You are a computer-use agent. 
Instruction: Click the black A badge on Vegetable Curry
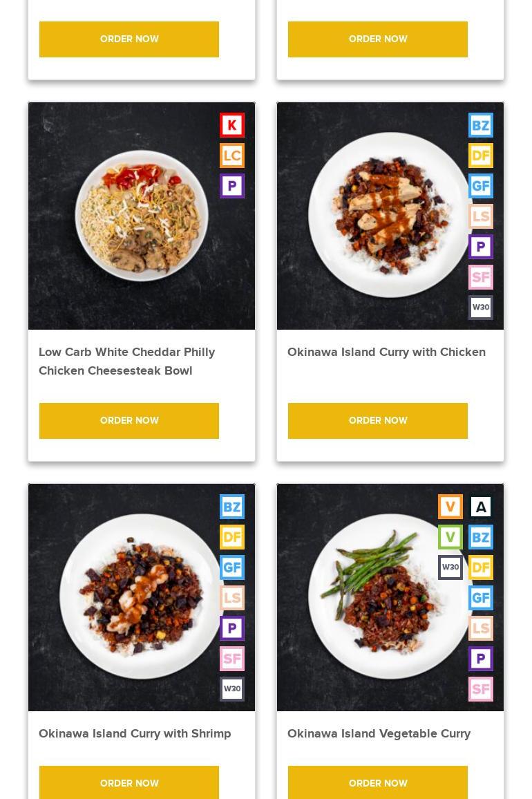coord(481,507)
